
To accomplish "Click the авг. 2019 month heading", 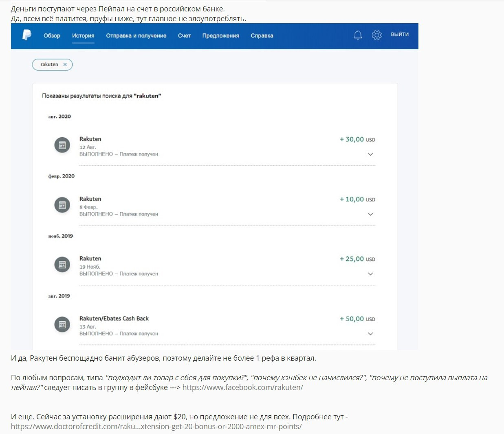I will [59, 296].
